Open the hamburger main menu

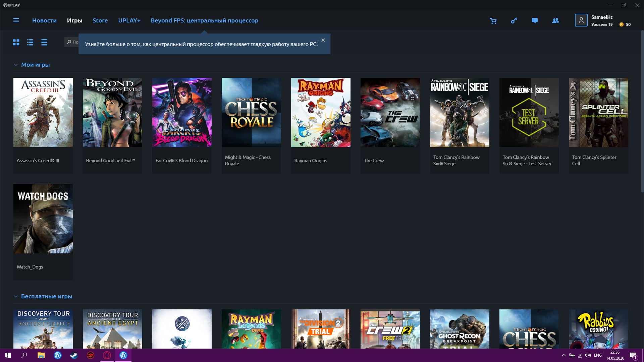pyautogui.click(x=16, y=20)
